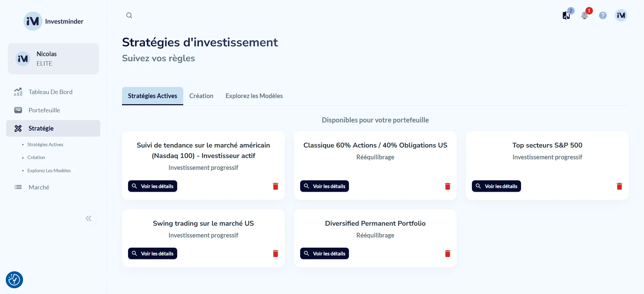Switch to the Création tab
Screen dimensions: 644x294
click(201, 96)
